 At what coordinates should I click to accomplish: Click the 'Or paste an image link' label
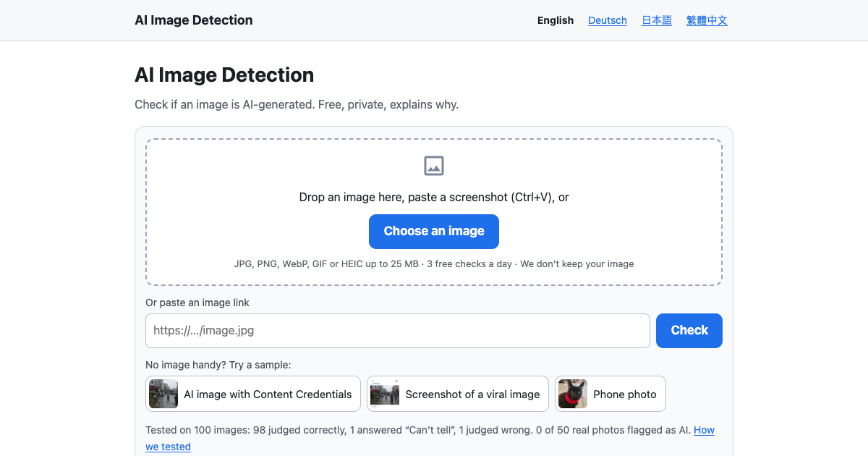pyautogui.click(x=197, y=303)
